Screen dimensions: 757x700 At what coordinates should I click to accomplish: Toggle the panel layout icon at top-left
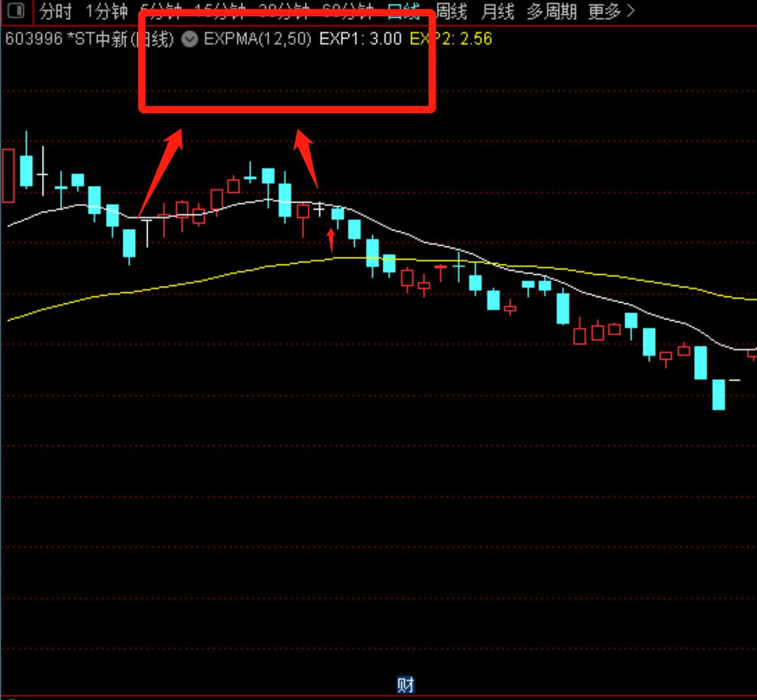click(x=15, y=11)
